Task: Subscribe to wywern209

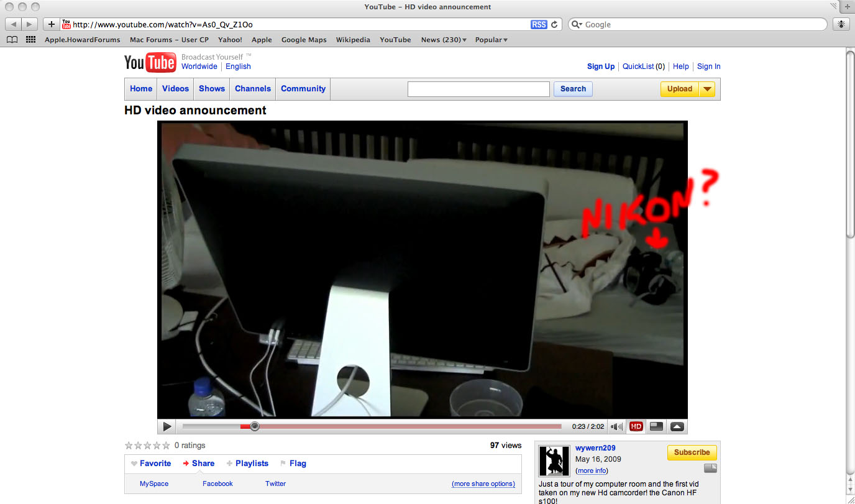Action: click(x=692, y=452)
